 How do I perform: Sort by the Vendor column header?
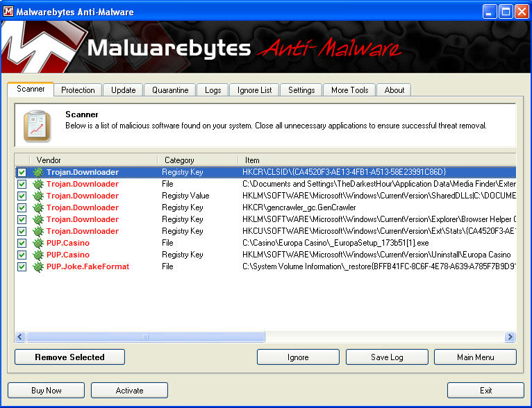click(94, 160)
